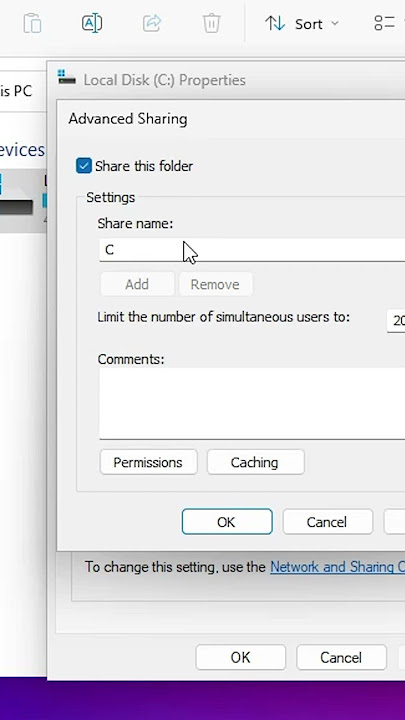This screenshot has height=720, width=405.
Task: Open the view layout options icon
Action: coord(385,23)
